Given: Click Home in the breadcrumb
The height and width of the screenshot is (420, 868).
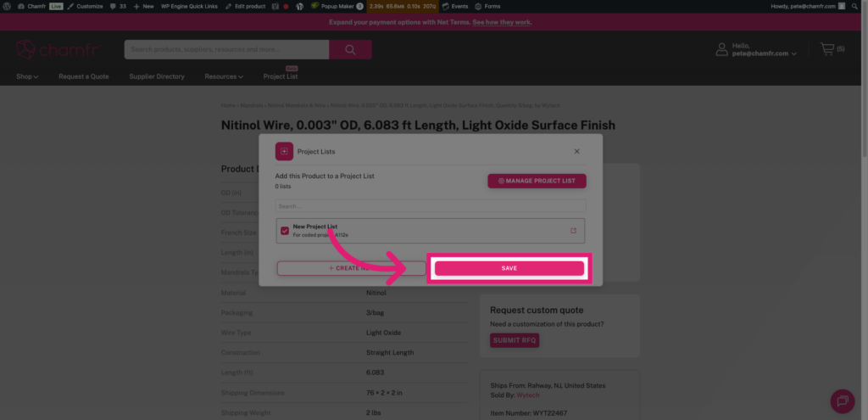Looking at the screenshot, I should point(227,105).
